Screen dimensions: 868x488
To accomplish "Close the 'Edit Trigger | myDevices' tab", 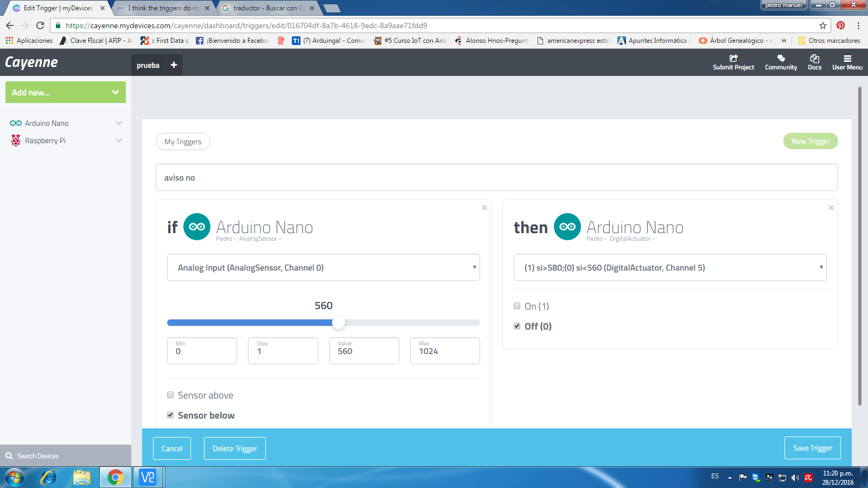I will [103, 8].
